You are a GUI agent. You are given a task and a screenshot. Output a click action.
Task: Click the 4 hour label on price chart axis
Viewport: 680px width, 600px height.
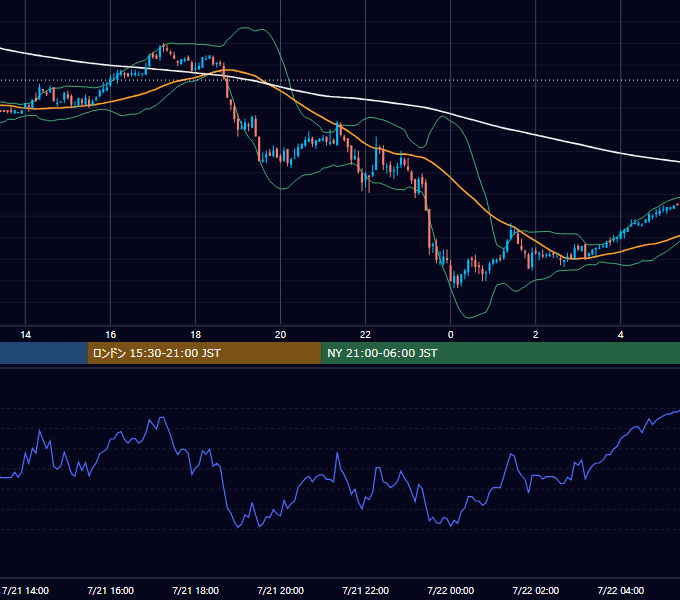[621, 335]
